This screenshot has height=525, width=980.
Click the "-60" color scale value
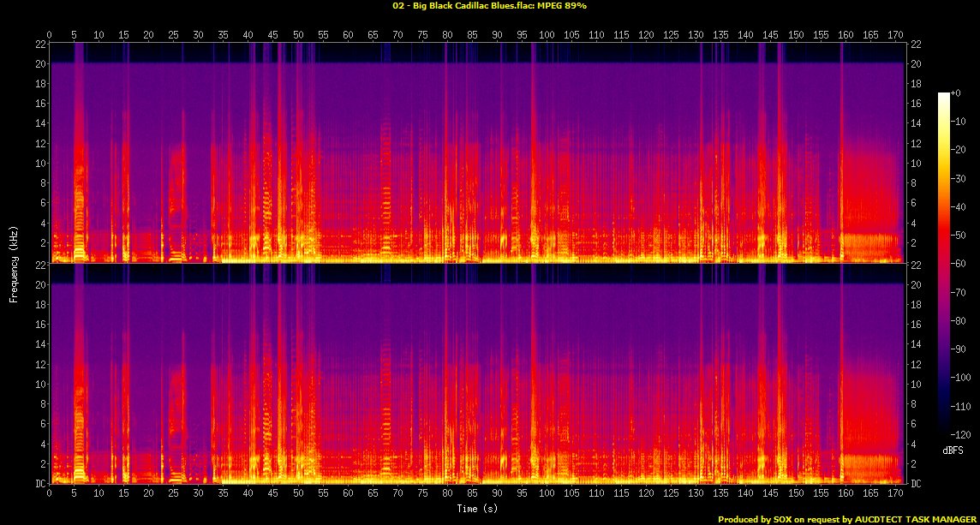(958, 263)
